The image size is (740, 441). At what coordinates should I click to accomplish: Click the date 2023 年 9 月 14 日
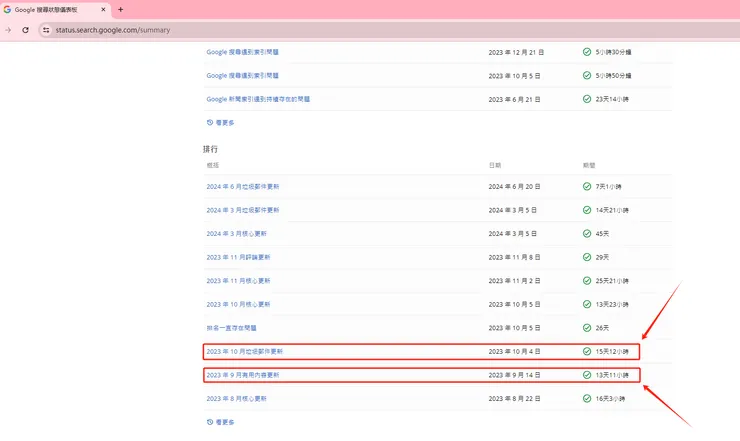tap(514, 375)
